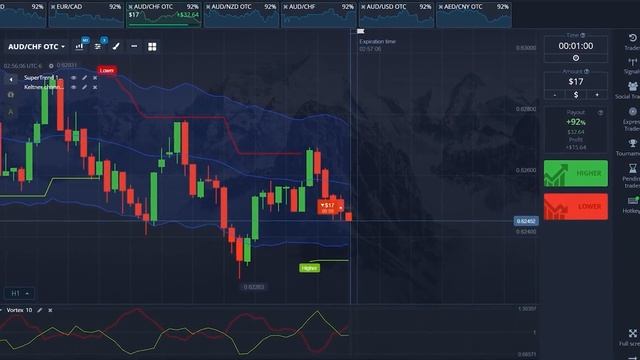
Task: Enter full screen mode icon
Action: [633, 333]
